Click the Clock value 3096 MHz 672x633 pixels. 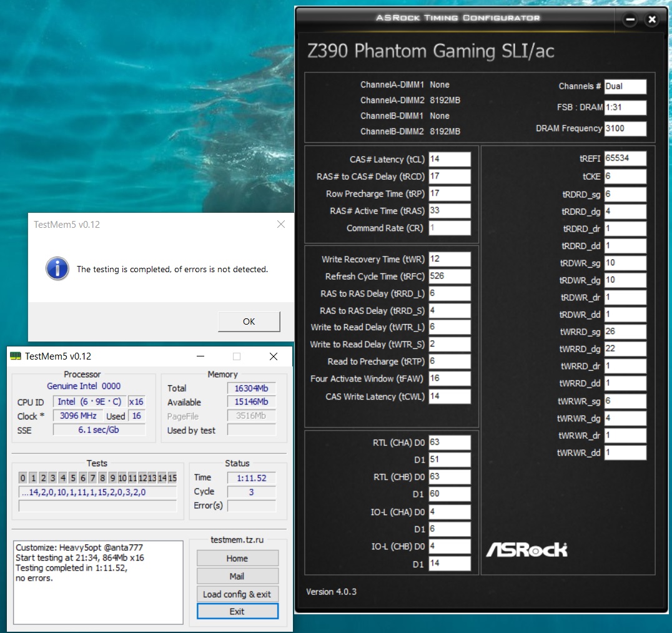78,415
